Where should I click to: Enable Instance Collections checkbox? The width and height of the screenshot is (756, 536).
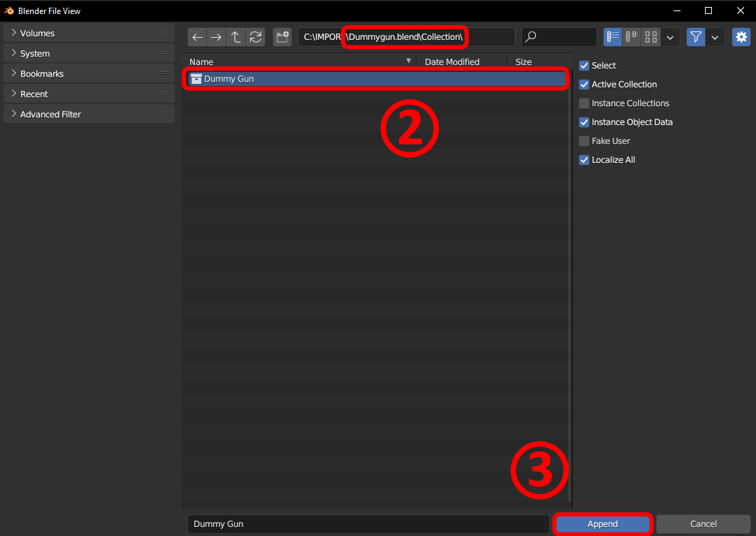584,103
